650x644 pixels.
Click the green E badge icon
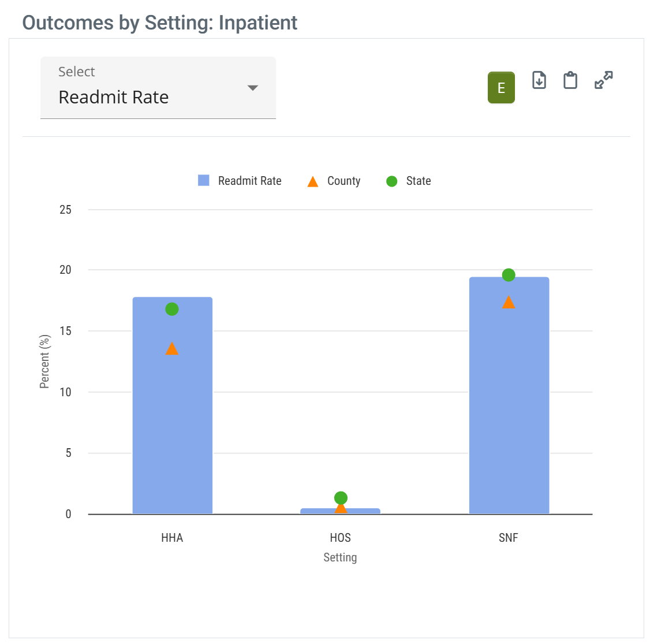pos(501,88)
